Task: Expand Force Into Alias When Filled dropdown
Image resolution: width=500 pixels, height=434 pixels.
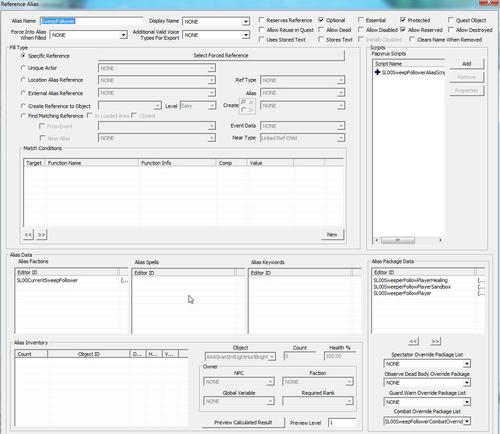Action: point(124,35)
